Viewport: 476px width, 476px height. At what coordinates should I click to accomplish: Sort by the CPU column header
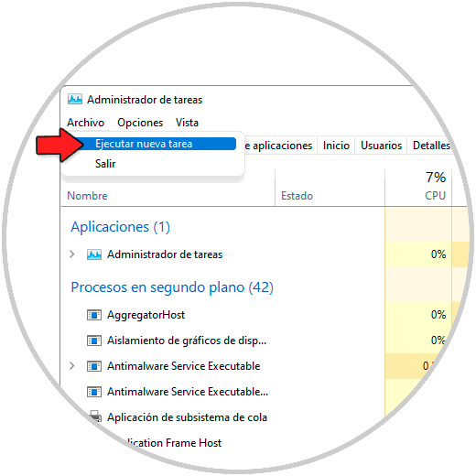coord(436,196)
